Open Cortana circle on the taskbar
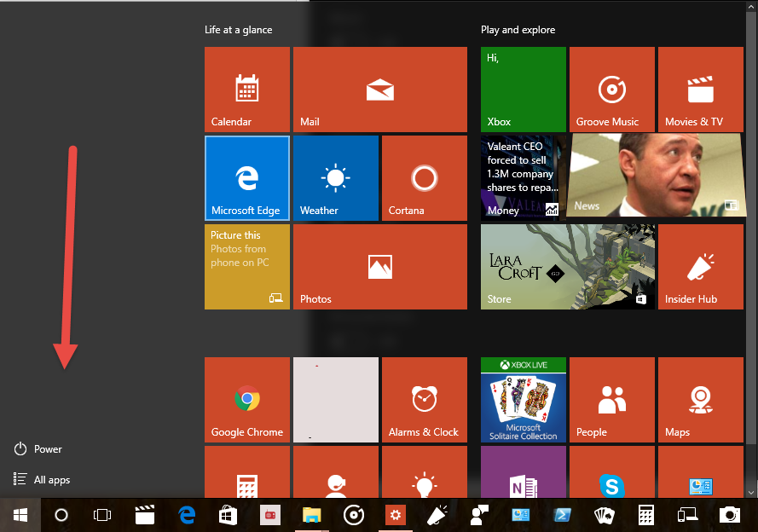758x532 pixels. pos(61,515)
